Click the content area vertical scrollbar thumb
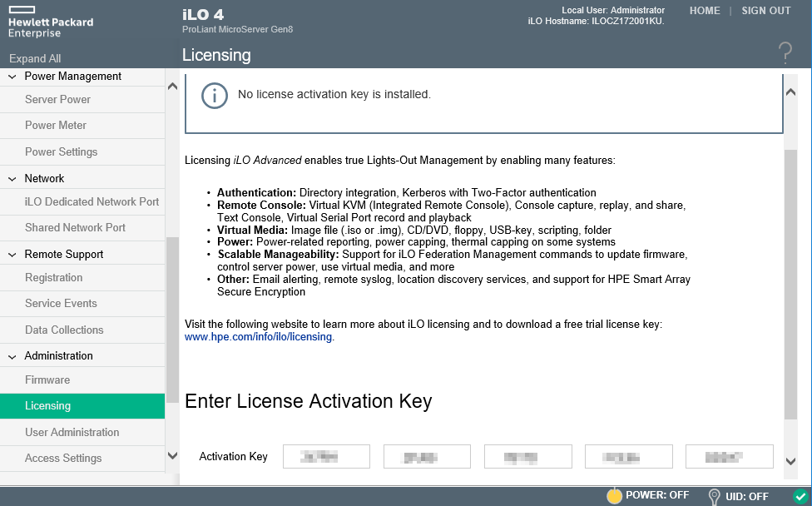This screenshot has width=812, height=506. click(x=790, y=285)
